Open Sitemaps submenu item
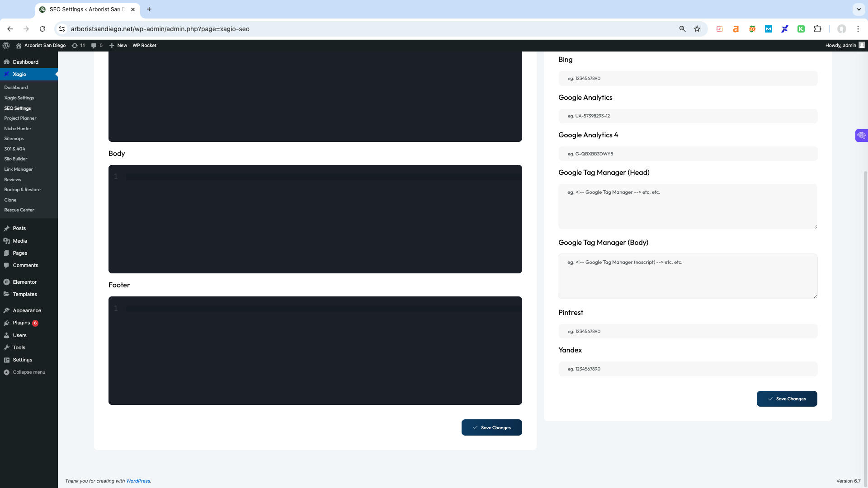Viewport: 868px width, 488px height. pos(14,138)
